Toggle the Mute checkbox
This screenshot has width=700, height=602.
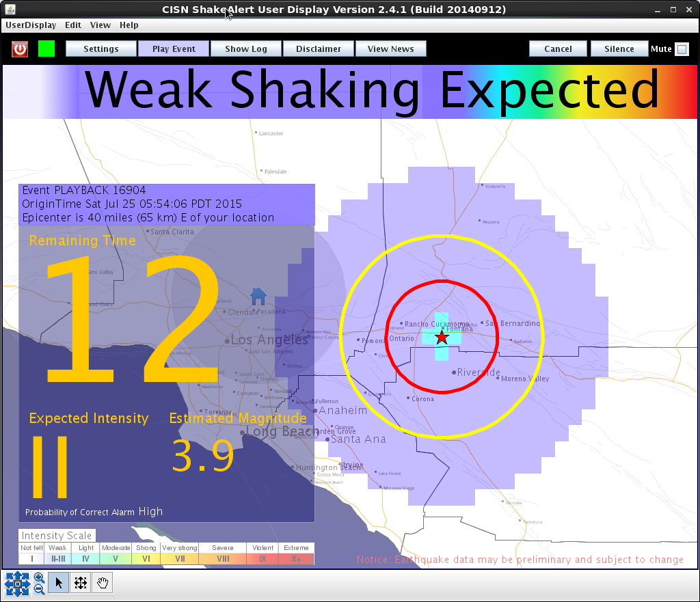click(682, 49)
